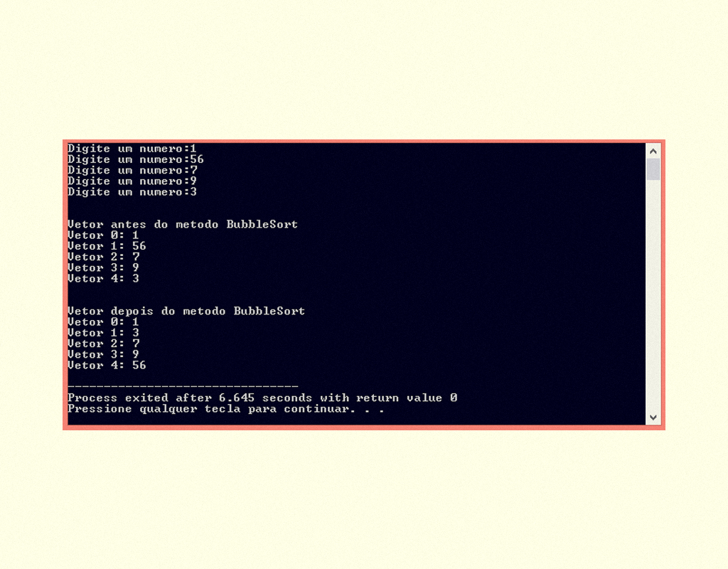Click the "Vetor 1: 3" output line
This screenshot has width=728, height=569.
(x=103, y=333)
